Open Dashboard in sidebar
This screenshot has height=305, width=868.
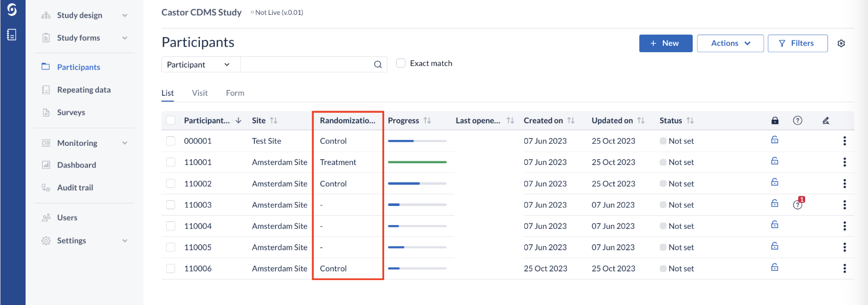(x=76, y=165)
